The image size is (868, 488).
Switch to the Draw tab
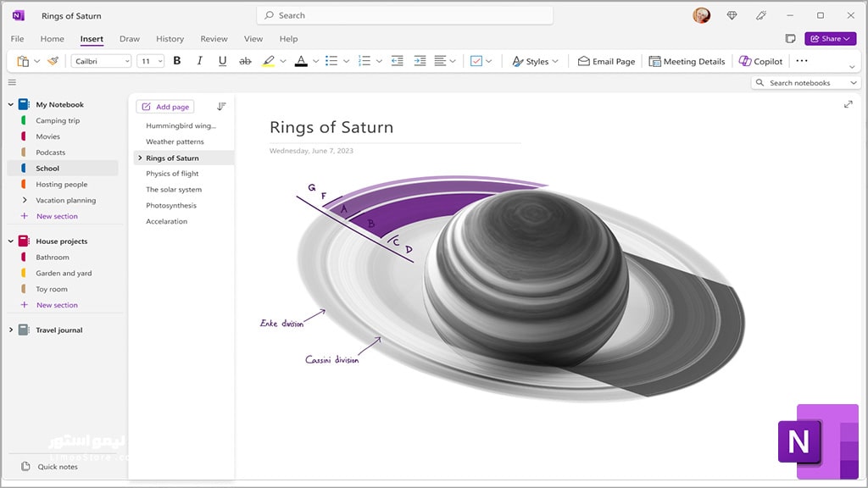130,39
